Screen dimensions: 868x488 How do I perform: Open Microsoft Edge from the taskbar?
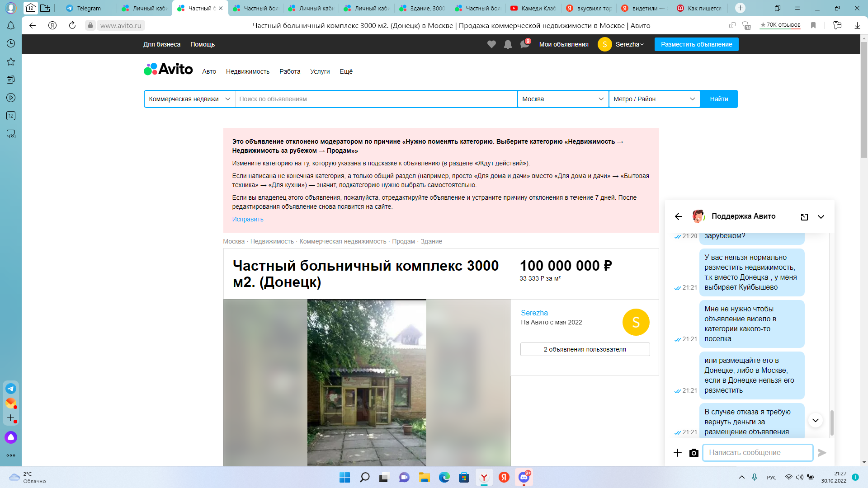pos(444,477)
